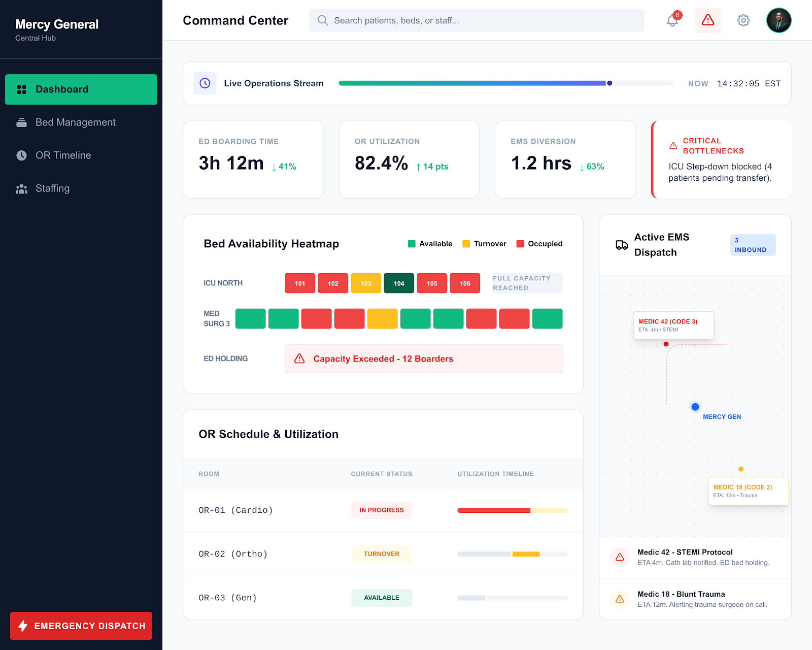Screen dimensions: 812x650
Task: Open the settings gear icon
Action: (743, 20)
